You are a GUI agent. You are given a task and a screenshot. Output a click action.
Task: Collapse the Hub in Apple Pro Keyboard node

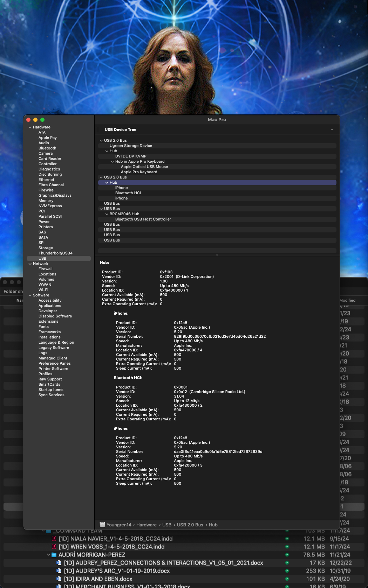(x=112, y=161)
